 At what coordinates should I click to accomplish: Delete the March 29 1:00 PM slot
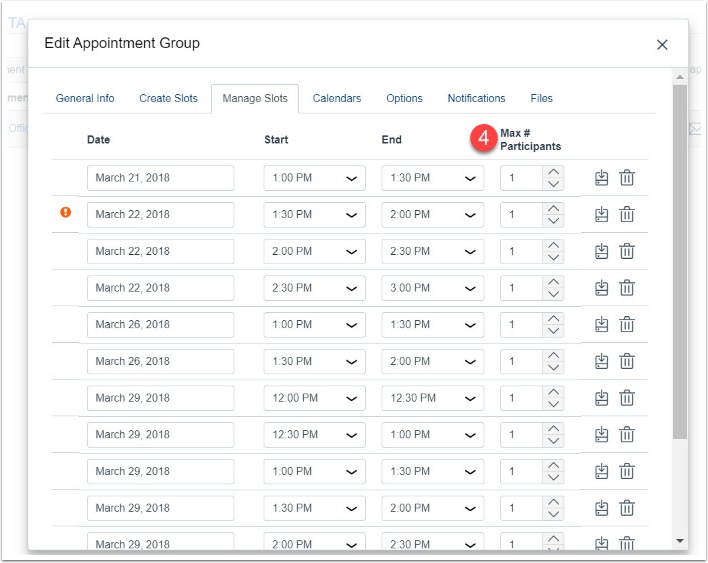tap(627, 472)
